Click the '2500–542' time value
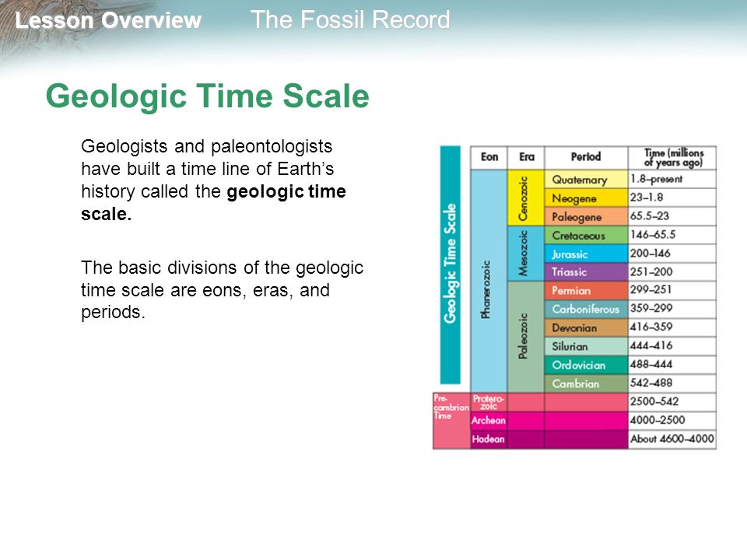Viewport: 747px width, 560px height. click(x=654, y=401)
